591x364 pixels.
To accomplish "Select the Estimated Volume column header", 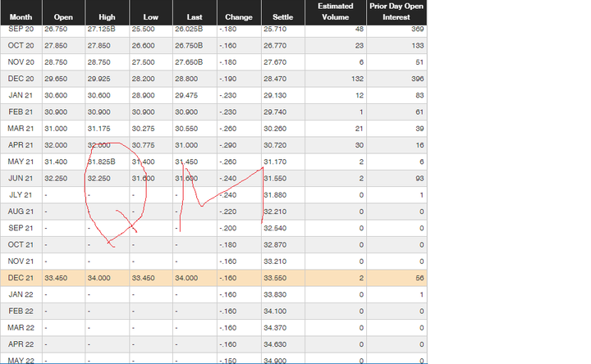I will click(x=336, y=11).
